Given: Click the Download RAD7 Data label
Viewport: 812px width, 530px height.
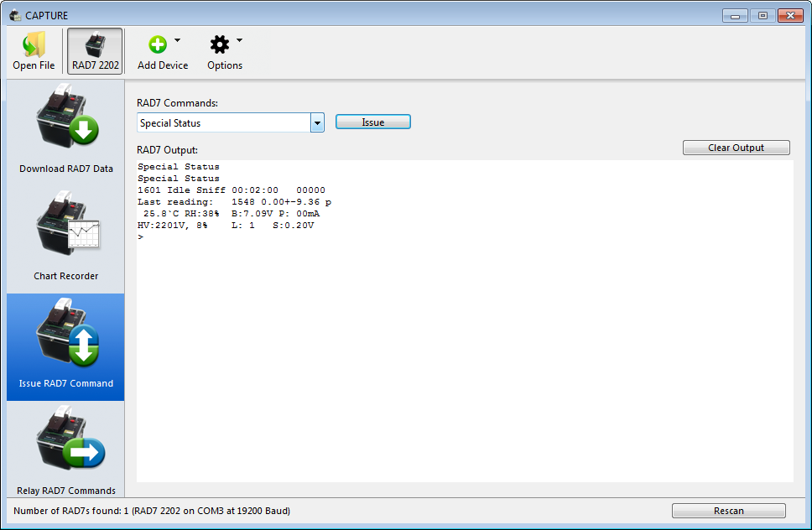Looking at the screenshot, I should coord(66,169).
